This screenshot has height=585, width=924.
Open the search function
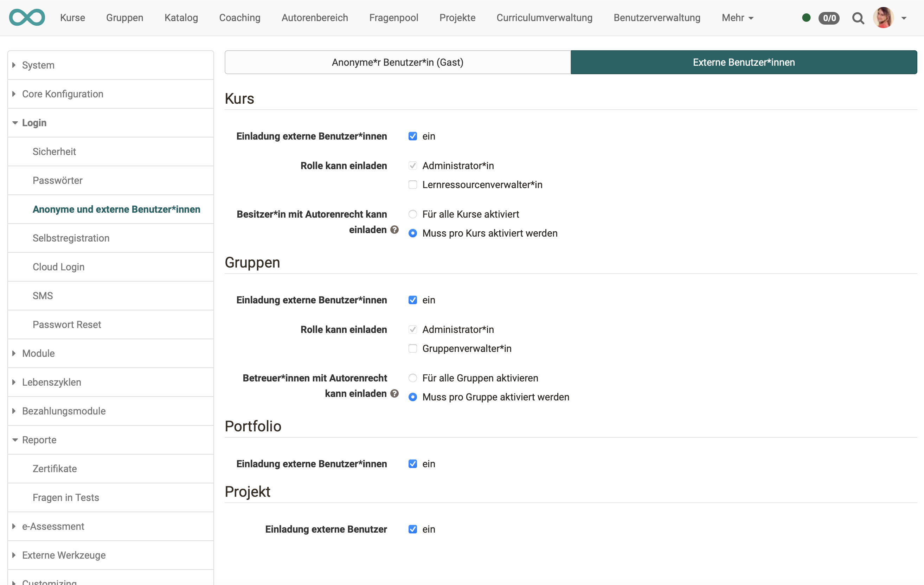(x=858, y=18)
